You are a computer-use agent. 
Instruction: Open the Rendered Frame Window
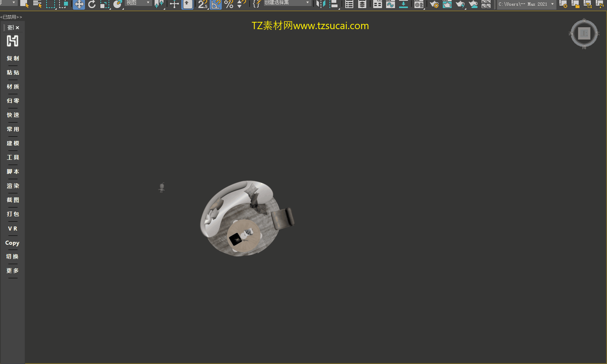pyautogui.click(x=447, y=4)
